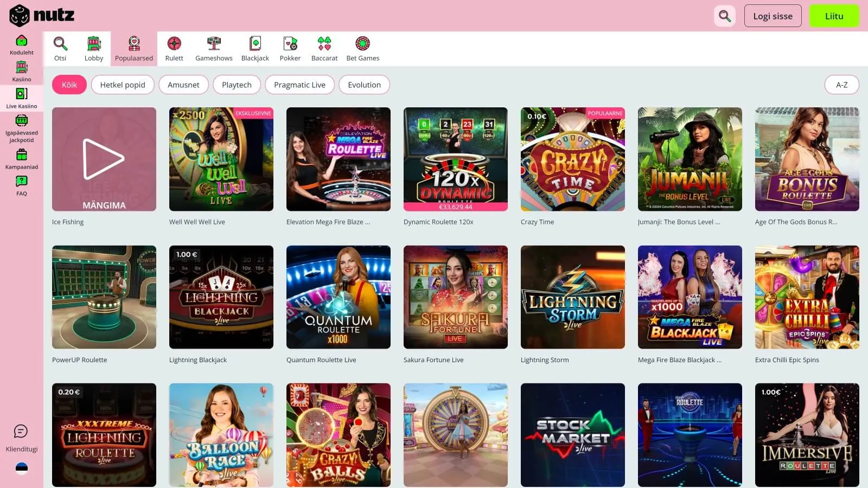Click the Estonian flag language selector
The width and height of the screenshot is (868, 488).
[x=22, y=468]
